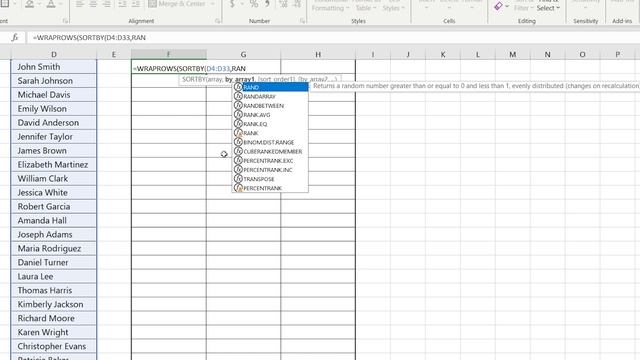Select column H header
The height and width of the screenshot is (360, 640).
[318, 54]
